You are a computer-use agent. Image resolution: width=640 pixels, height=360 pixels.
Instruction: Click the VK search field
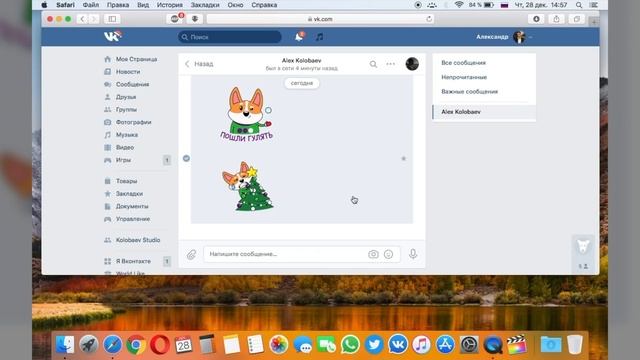point(229,37)
